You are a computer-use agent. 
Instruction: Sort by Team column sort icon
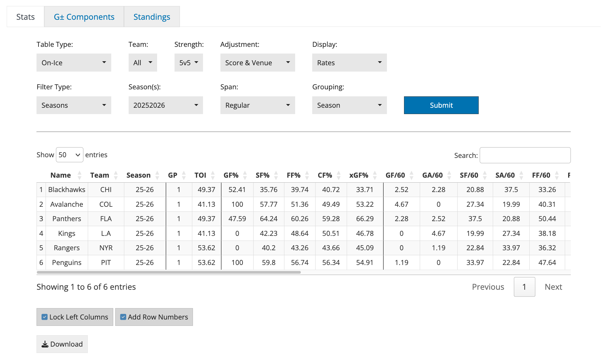click(x=116, y=175)
